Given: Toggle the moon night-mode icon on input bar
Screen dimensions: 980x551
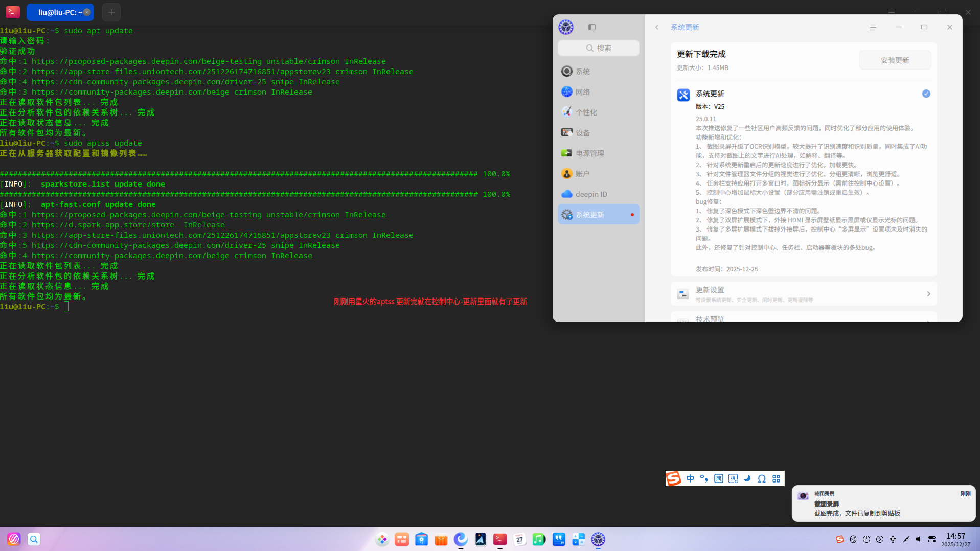Looking at the screenshot, I should click(747, 478).
